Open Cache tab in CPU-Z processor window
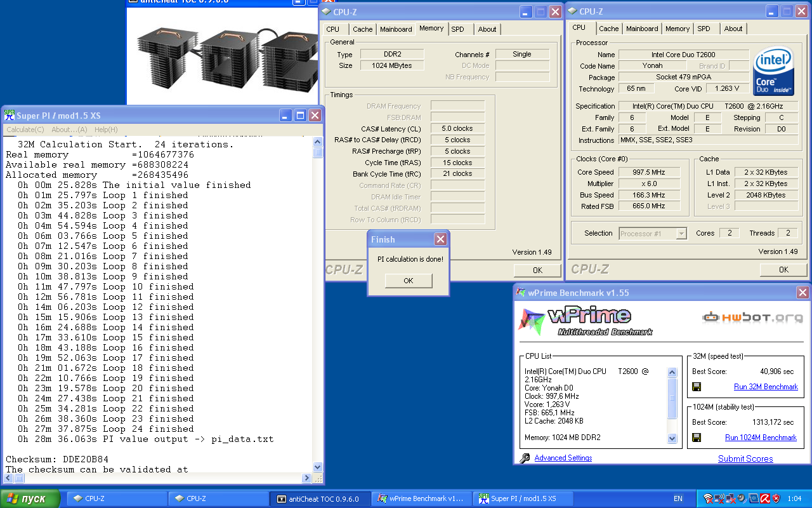This screenshot has width=812, height=508. [x=609, y=29]
